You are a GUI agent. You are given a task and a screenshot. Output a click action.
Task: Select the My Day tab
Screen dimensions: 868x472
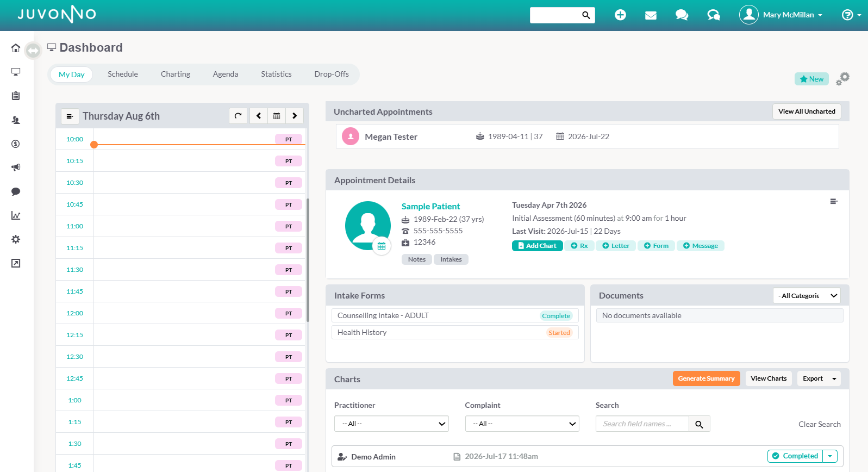pos(72,74)
